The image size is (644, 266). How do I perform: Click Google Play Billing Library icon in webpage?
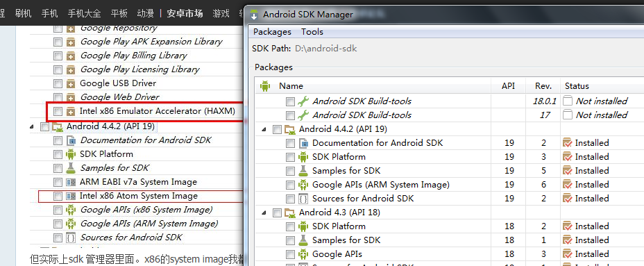pos(71,56)
